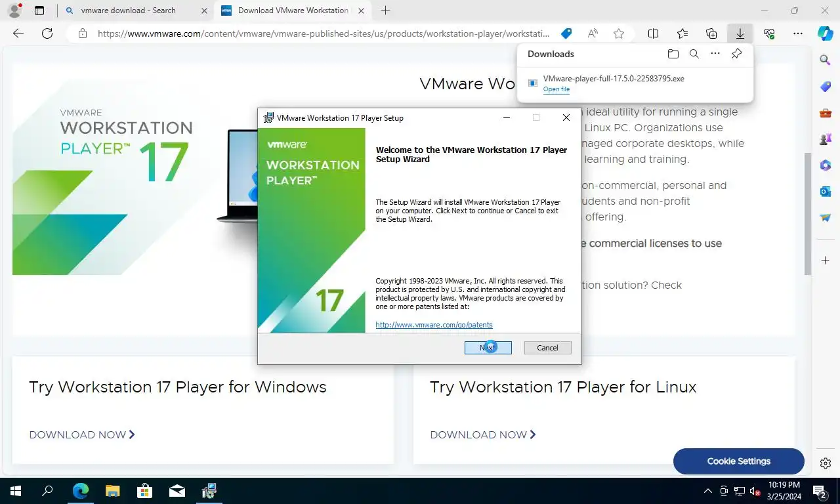Open more options in Downloads panel

coord(715,54)
